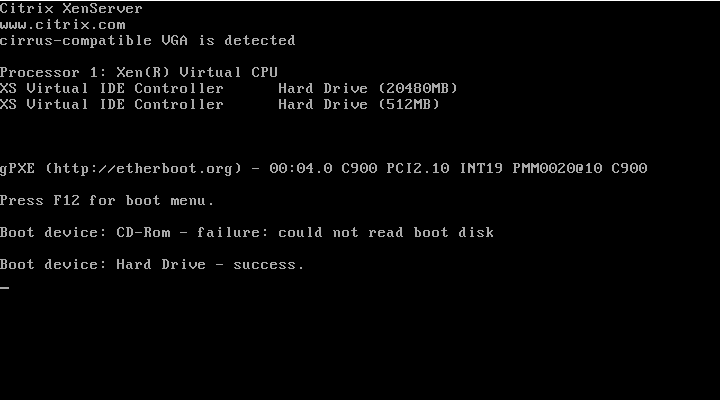721x400 pixels.
Task: Click the Processor 1 Xen Virtual CPU line
Action: (x=139, y=73)
